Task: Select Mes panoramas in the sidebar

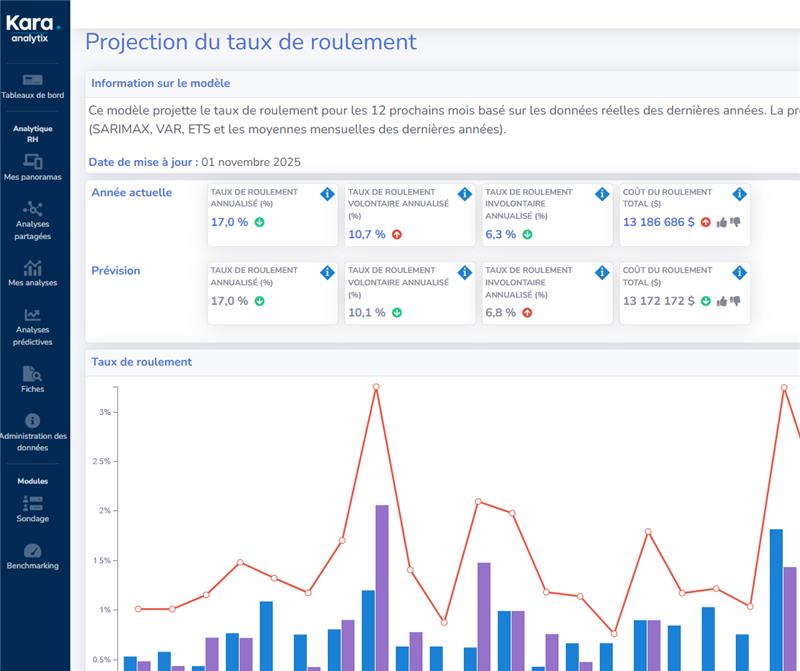Action: [x=35, y=170]
